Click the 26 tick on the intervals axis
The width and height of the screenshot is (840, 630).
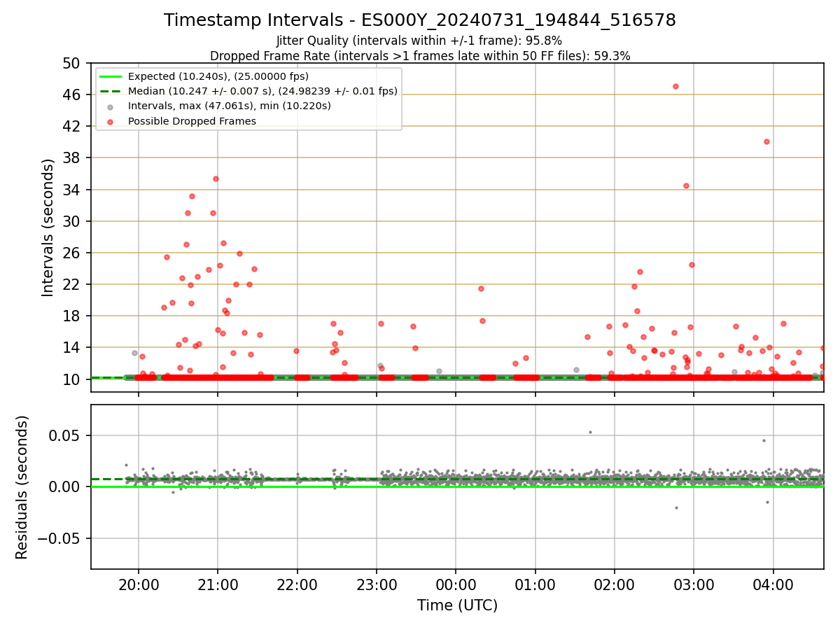(73, 253)
